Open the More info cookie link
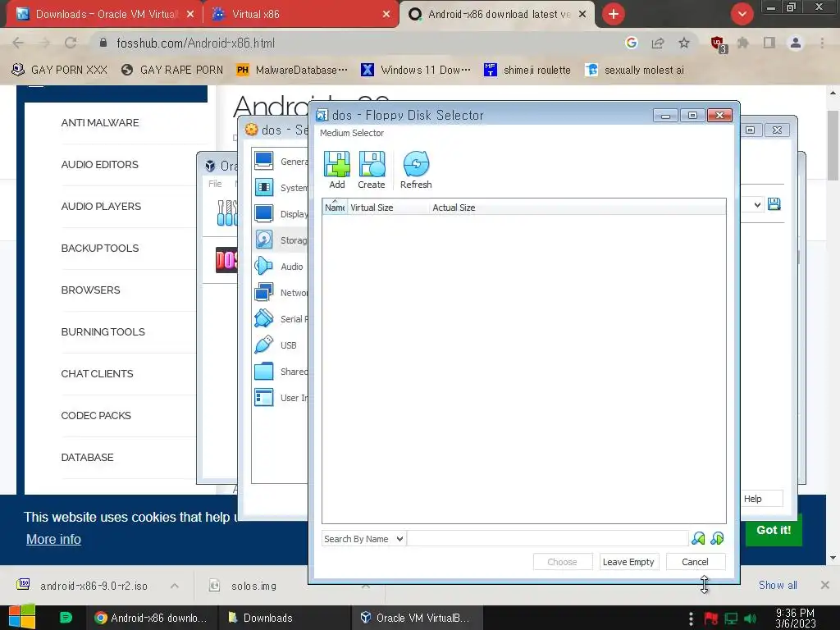Viewport: 840px width, 630px height. pos(53,539)
